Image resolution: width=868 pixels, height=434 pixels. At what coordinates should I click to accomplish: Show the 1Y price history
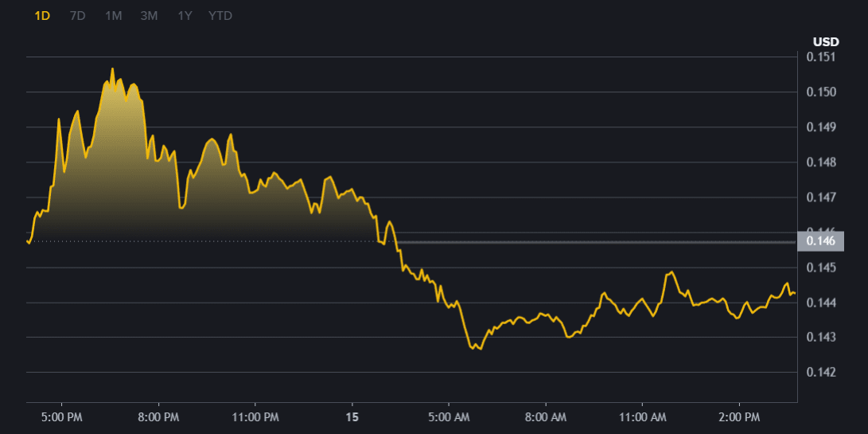pos(185,16)
